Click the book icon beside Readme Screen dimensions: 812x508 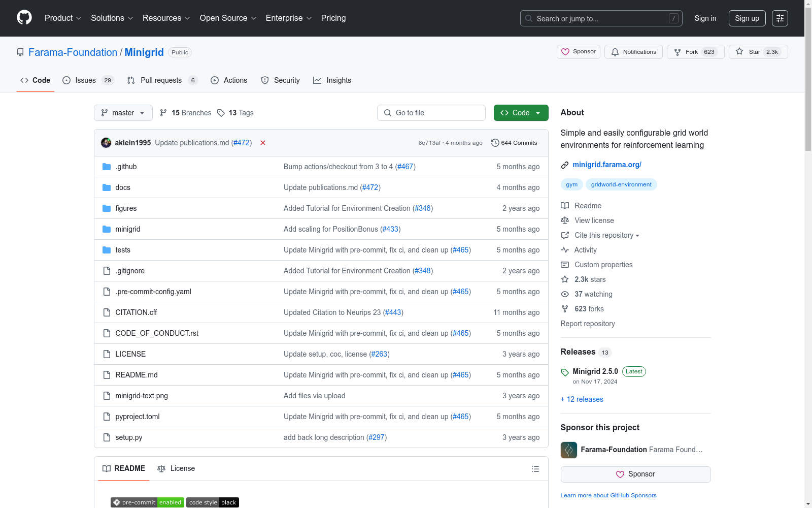pyautogui.click(x=565, y=206)
